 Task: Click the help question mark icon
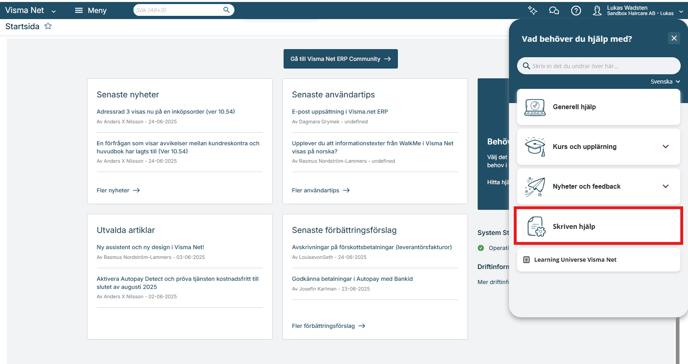576,11
